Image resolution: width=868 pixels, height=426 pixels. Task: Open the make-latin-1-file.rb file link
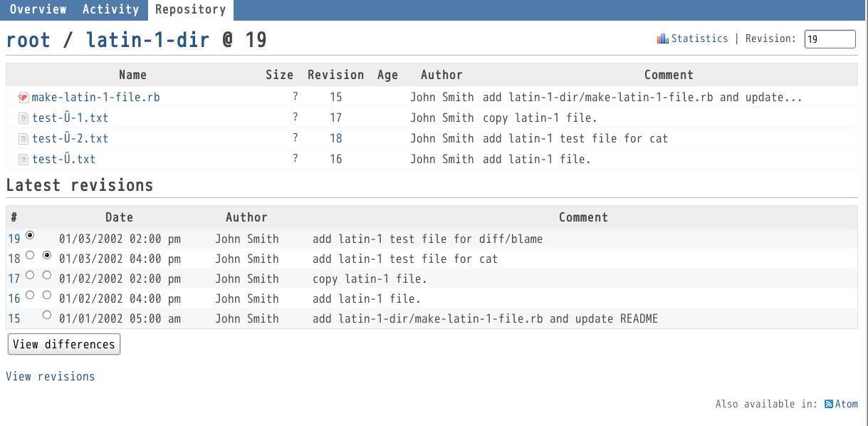pyautogui.click(x=96, y=98)
